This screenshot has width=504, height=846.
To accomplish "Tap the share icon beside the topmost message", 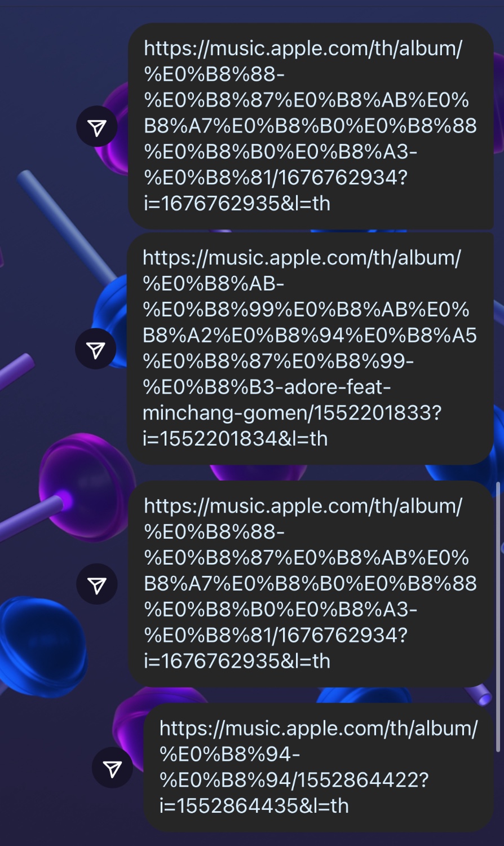I will point(96,126).
